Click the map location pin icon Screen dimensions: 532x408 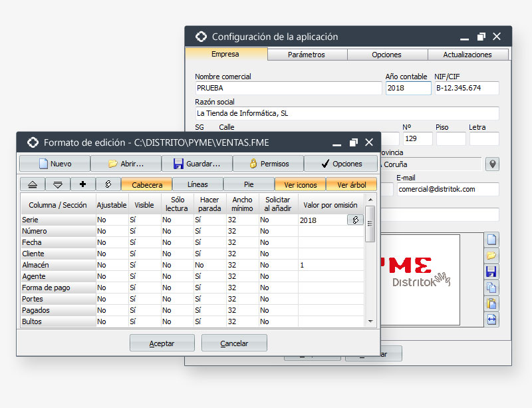point(492,164)
